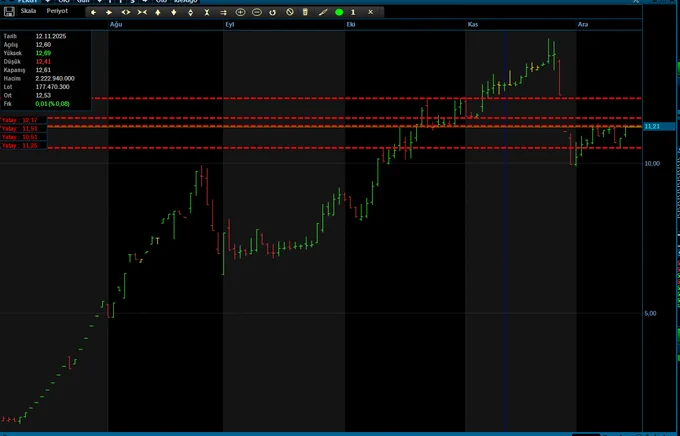The width and height of the screenshot is (680, 436).
Task: Click the green color circle
Action: 339,13
